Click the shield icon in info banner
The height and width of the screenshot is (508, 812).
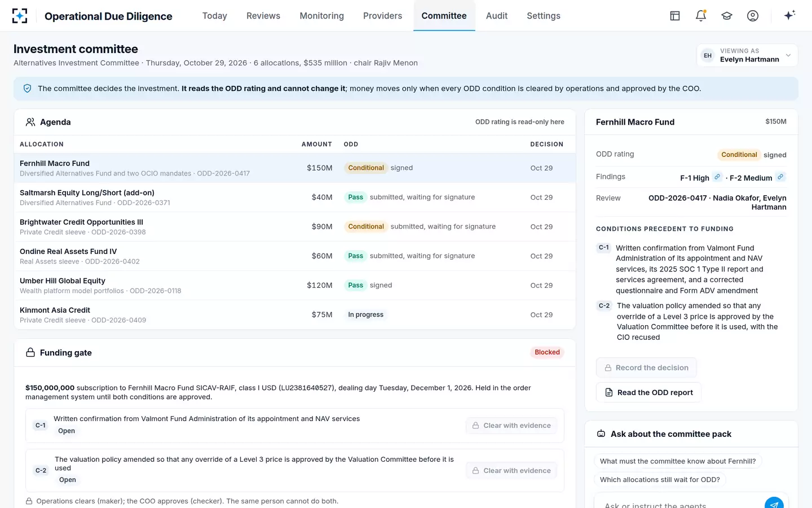click(27, 89)
